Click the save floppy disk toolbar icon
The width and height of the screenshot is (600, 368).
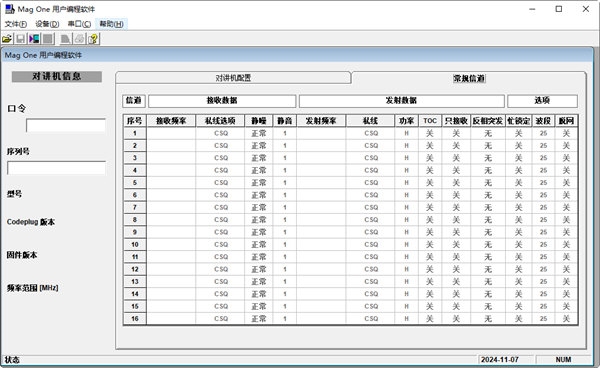[x=21, y=39]
